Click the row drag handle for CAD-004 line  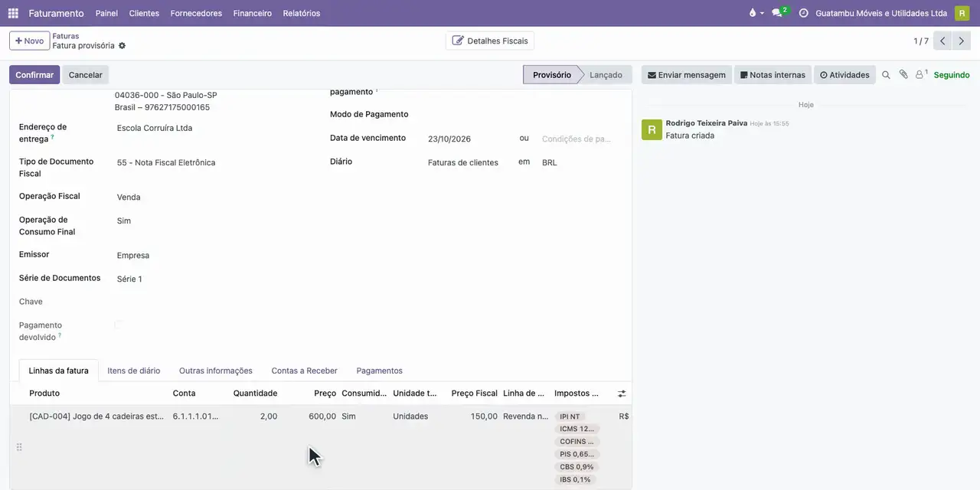point(19,447)
